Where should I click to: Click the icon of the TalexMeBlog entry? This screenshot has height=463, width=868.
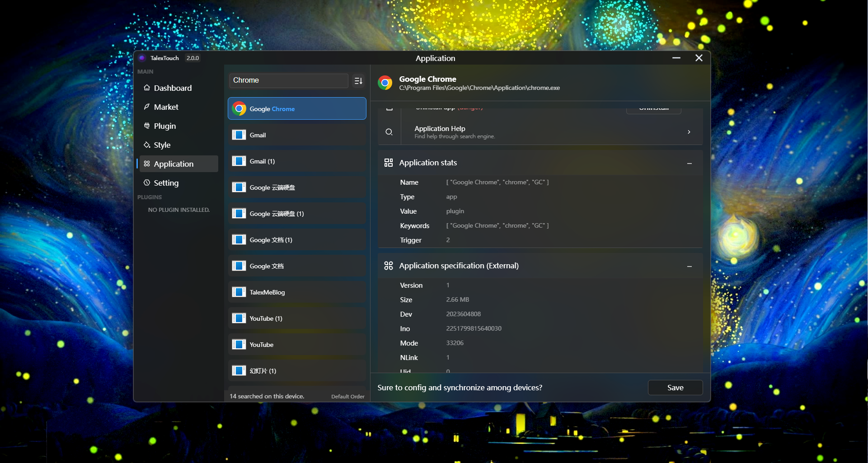[x=239, y=292]
